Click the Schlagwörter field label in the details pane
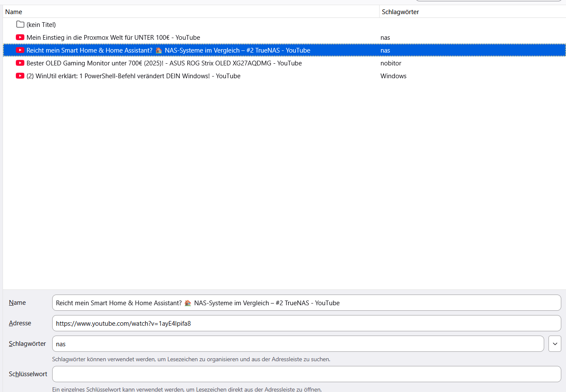This screenshot has width=566, height=392. pos(27,344)
